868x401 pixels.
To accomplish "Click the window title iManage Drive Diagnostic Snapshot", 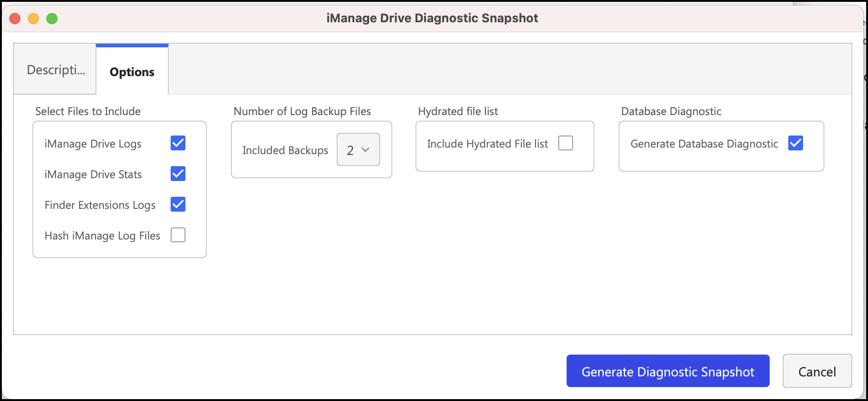I will [x=432, y=18].
